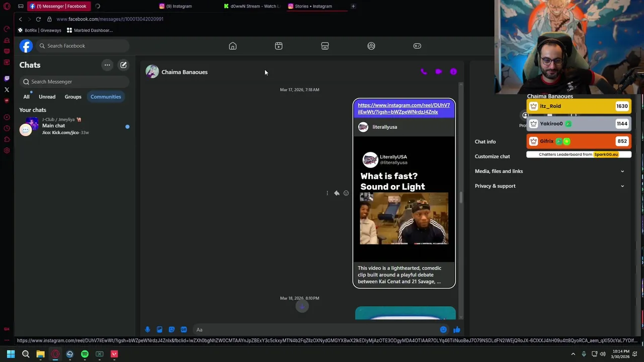Image resolution: width=644 pixels, height=362 pixels.
Task: Switch to the (9) Instagram tab
Action: 179,6
